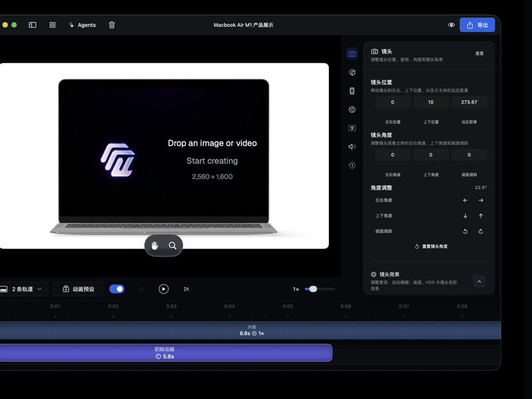Rotate counterclockwise icon for 画面倾斜

pyautogui.click(x=465, y=231)
